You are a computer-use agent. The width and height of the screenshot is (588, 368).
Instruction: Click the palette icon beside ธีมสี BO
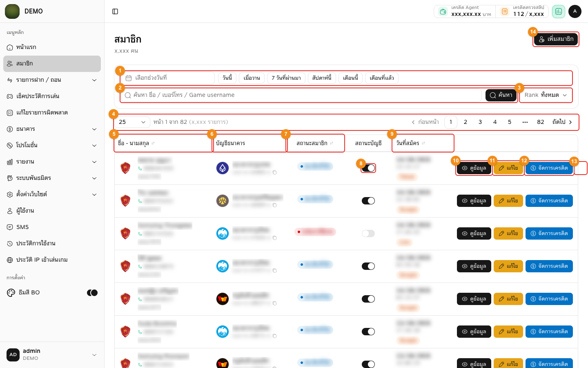[11, 293]
